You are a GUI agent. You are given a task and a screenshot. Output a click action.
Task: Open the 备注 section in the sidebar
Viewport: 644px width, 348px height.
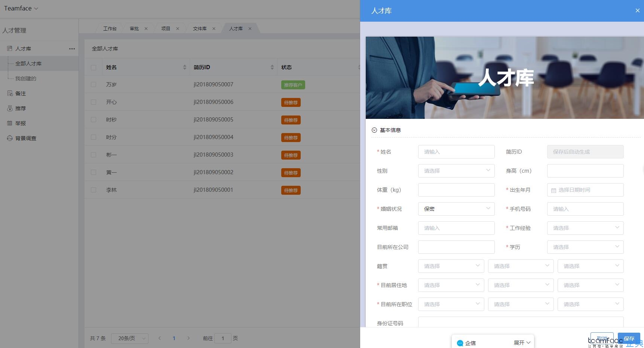pos(20,93)
